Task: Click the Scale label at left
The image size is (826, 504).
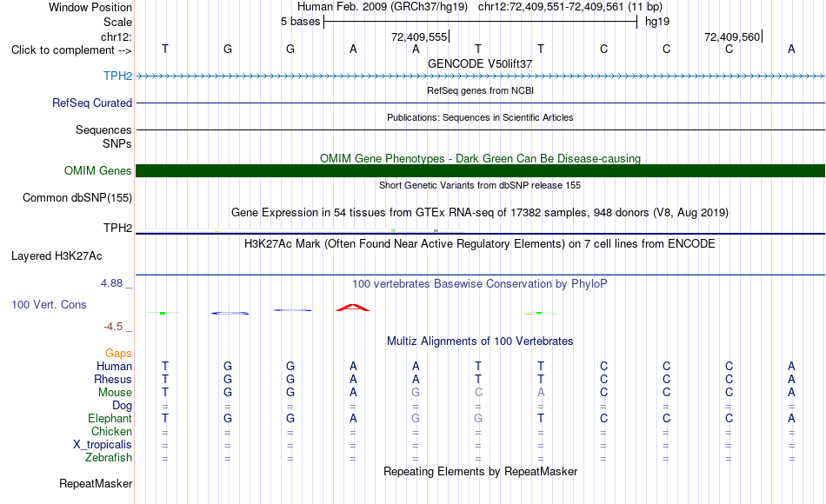Action: 117,22
